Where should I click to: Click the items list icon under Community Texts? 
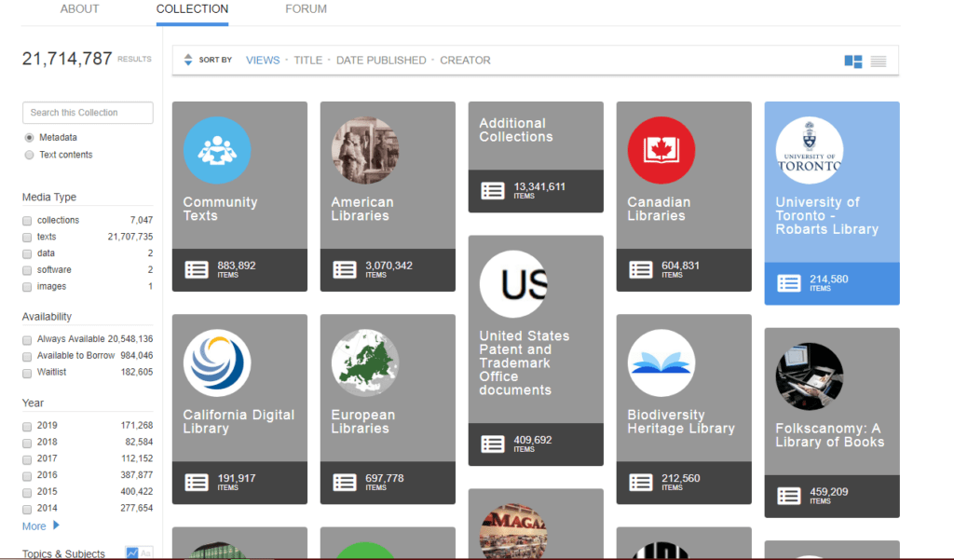click(x=197, y=269)
